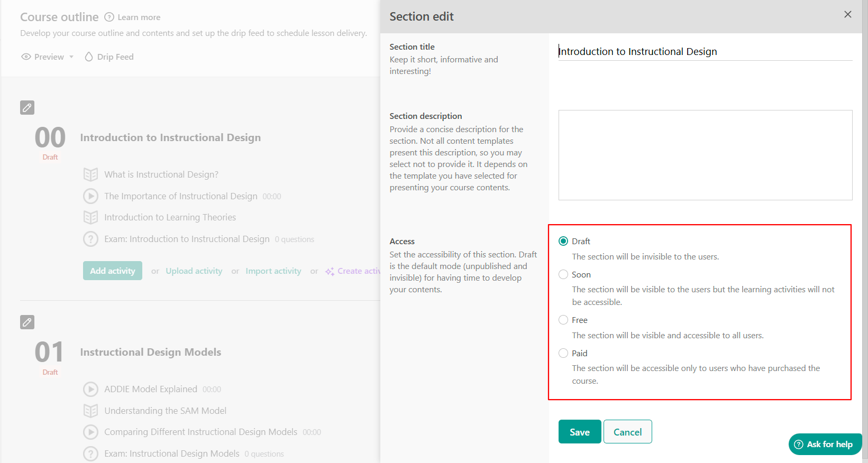Click the Draft status under section 01
The width and height of the screenshot is (868, 463).
[50, 372]
